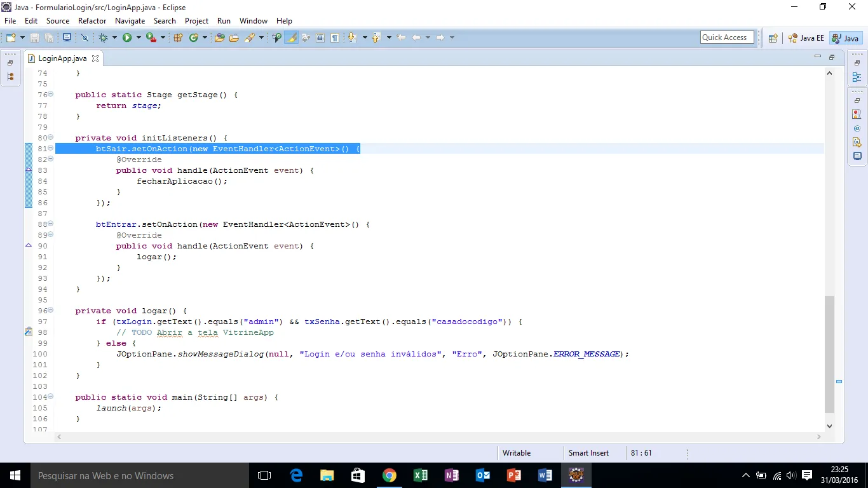Screen dimensions: 868x488
Task: Run the program with green play button
Action: coord(126,38)
